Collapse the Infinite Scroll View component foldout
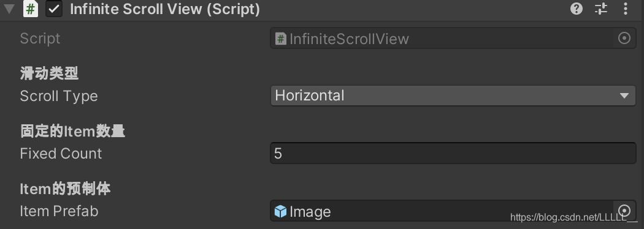Viewport: 644px width, 229px height. pos(9,9)
